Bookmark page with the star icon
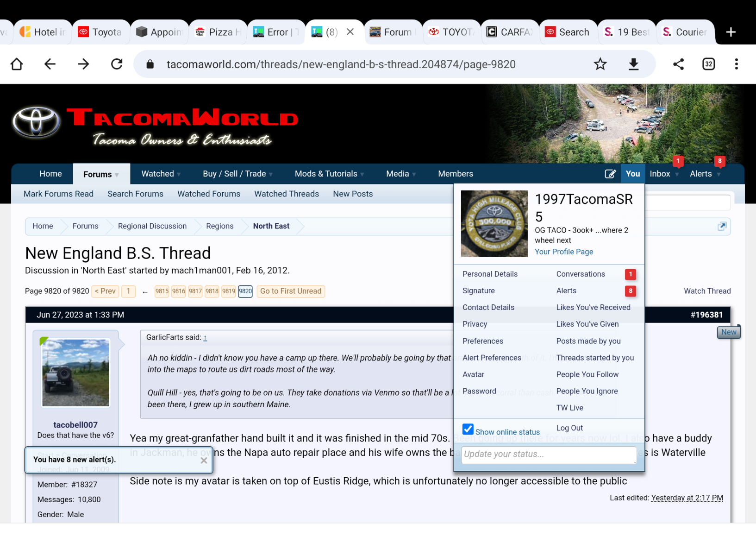Viewport: 756px width, 556px height. click(x=600, y=64)
